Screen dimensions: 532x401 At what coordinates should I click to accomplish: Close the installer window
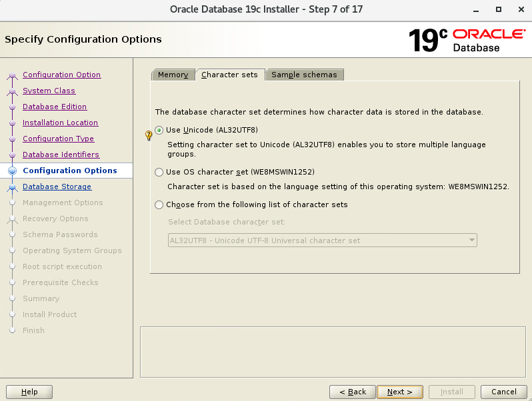coord(521,9)
